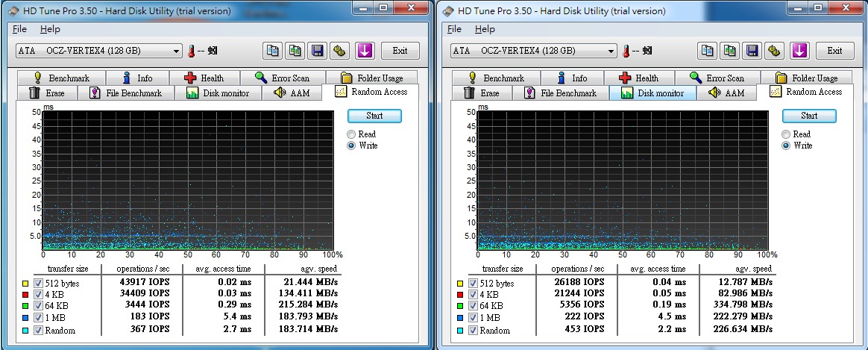The width and height of the screenshot is (868, 350).
Task: Click Start button in left window
Action: pos(374,116)
